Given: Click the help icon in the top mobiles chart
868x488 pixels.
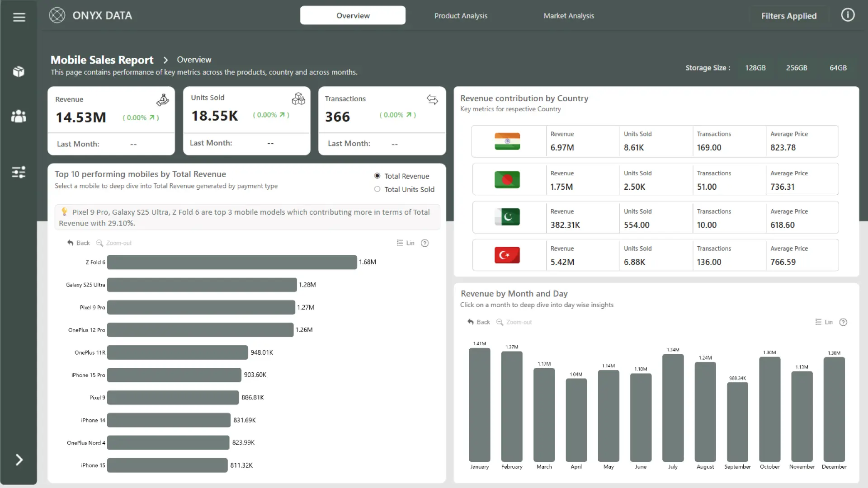Looking at the screenshot, I should (x=425, y=243).
